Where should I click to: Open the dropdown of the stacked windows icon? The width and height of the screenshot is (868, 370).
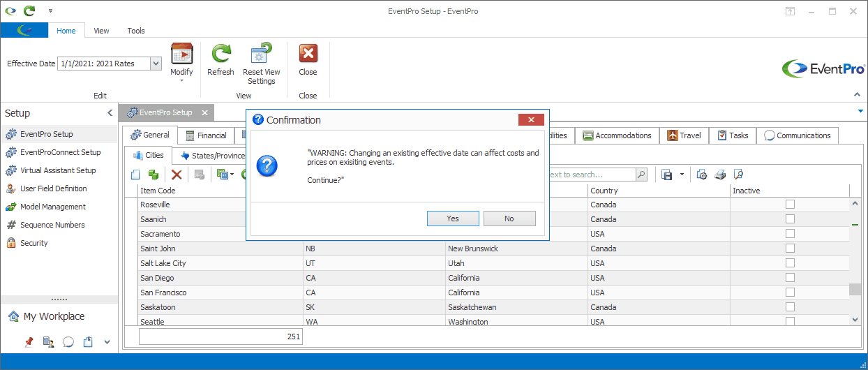[x=232, y=175]
